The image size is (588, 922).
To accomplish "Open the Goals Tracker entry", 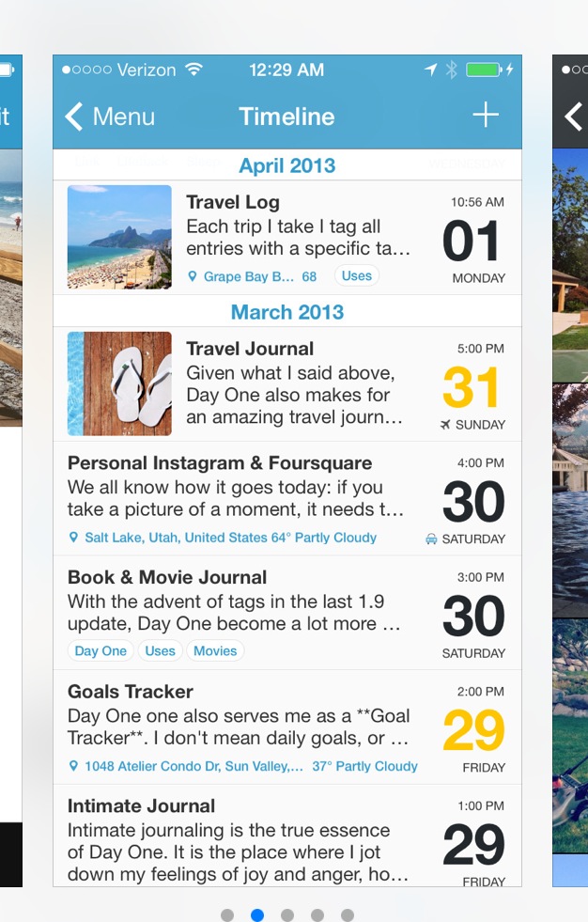I will click(x=287, y=727).
